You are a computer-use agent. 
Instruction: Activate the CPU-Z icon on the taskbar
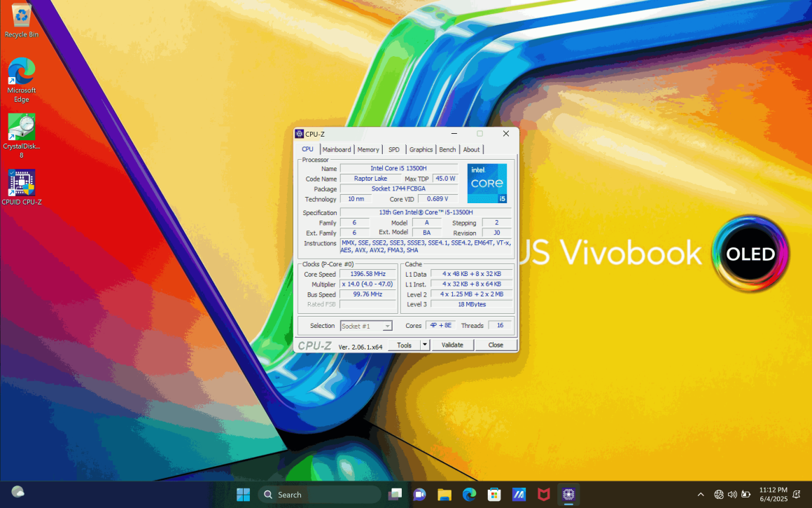pos(568,494)
